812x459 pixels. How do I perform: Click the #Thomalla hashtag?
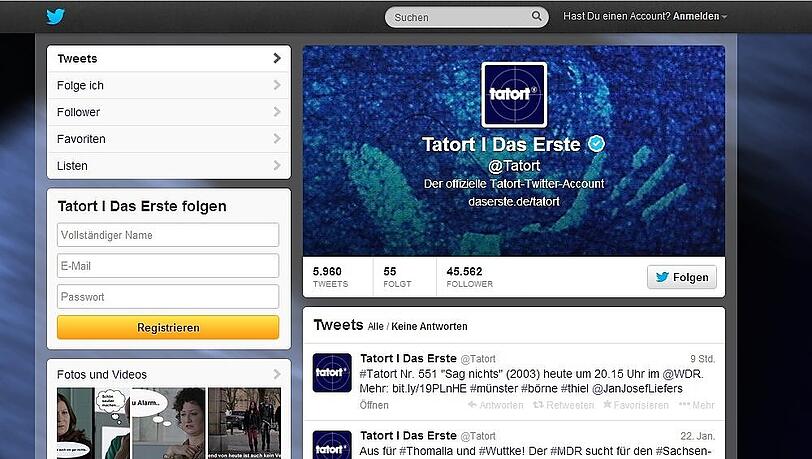click(428, 451)
